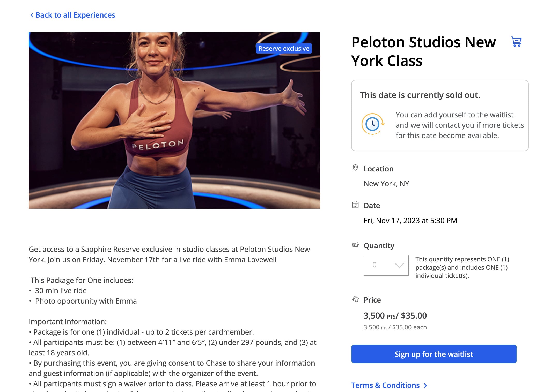Click Sign up for the waitlist
The image size is (558, 392).
click(434, 354)
